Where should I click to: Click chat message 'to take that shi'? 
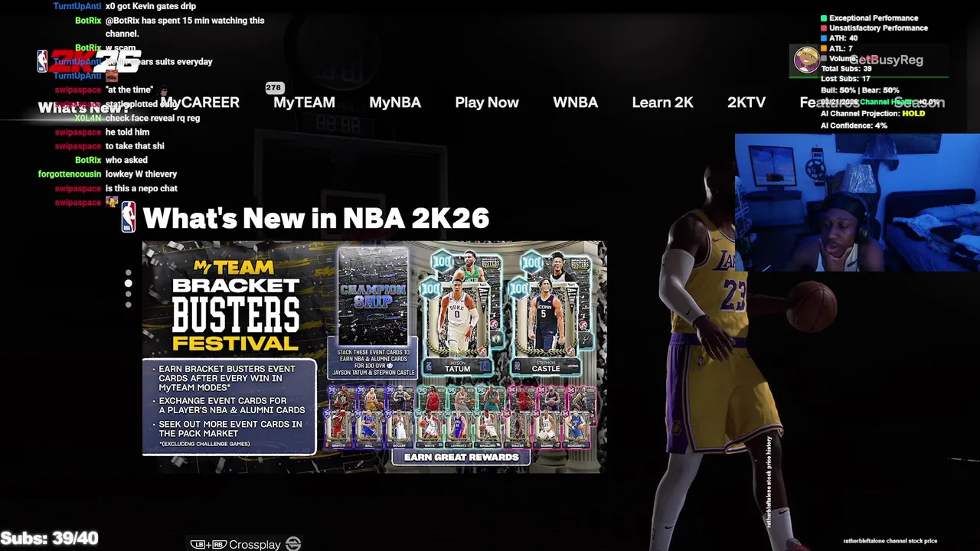point(135,145)
